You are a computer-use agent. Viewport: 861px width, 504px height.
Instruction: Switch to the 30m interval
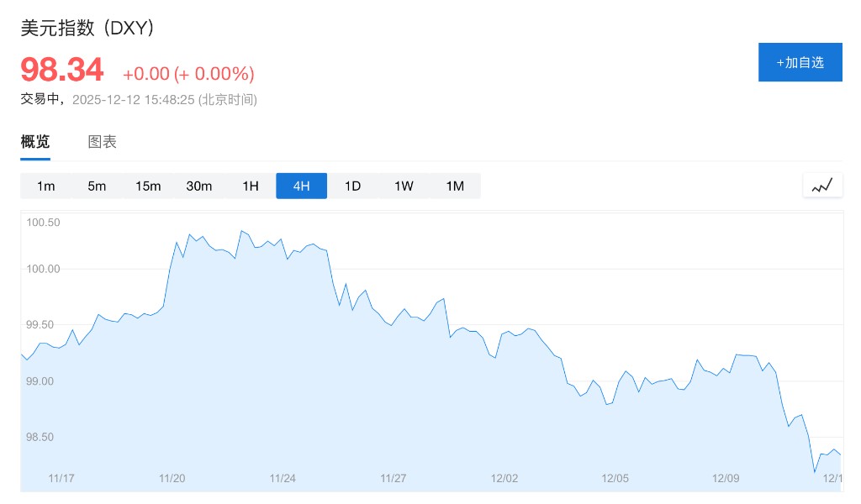(x=199, y=186)
